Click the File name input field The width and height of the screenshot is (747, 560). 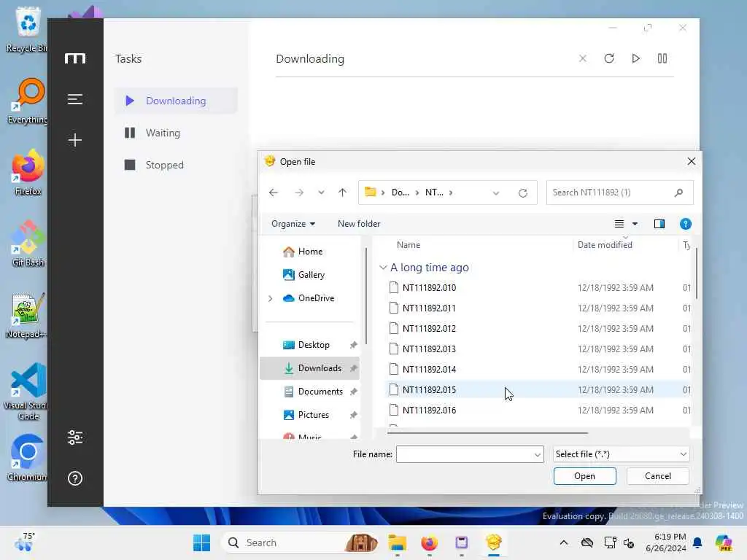point(464,454)
